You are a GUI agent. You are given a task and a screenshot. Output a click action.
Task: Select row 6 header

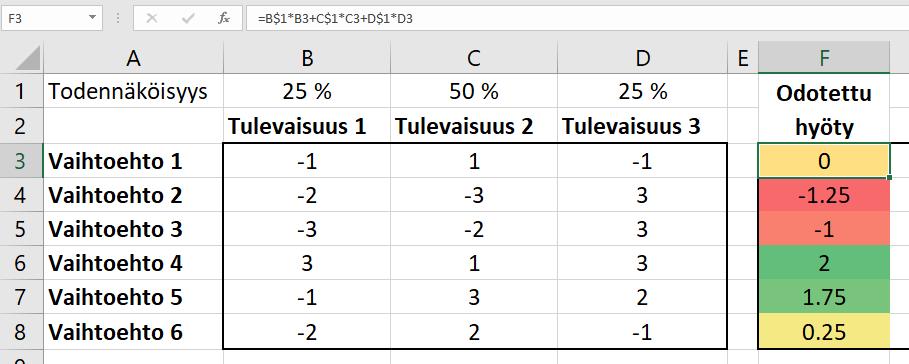[x=21, y=263]
